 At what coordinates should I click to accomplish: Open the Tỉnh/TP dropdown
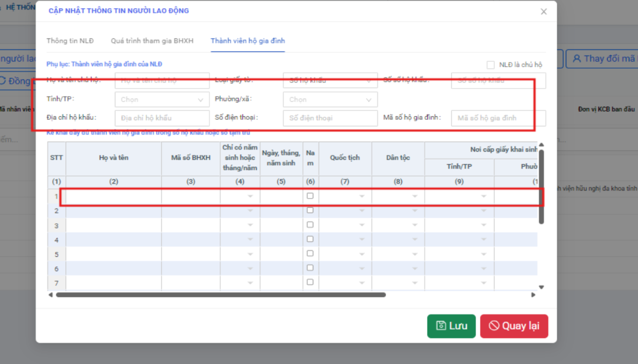[x=162, y=100]
